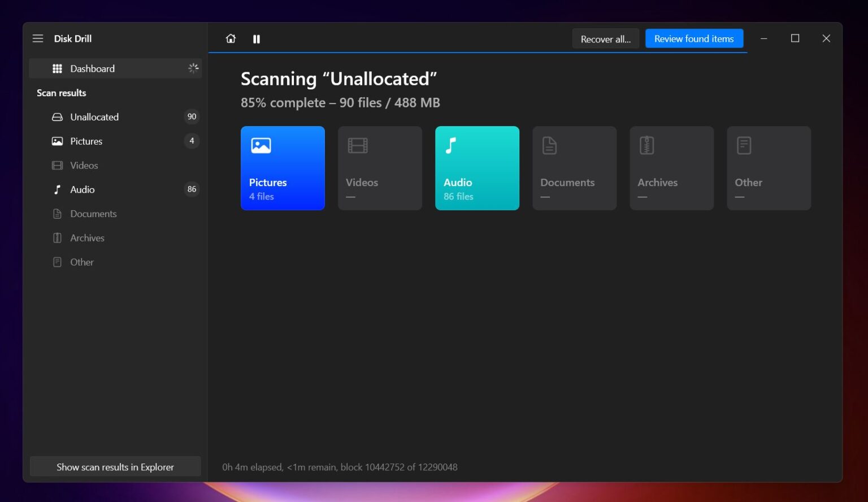The height and width of the screenshot is (502, 868).
Task: Click the home icon in the toolbar
Action: pos(231,38)
